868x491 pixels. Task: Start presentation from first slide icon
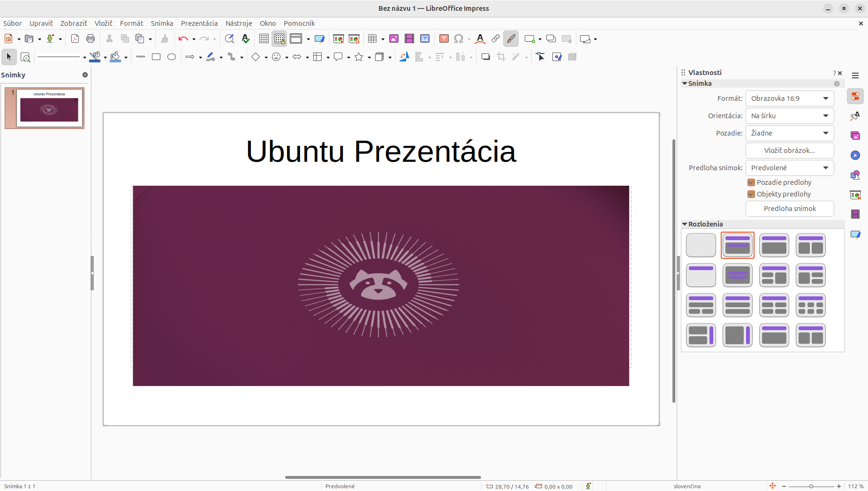tap(339, 39)
